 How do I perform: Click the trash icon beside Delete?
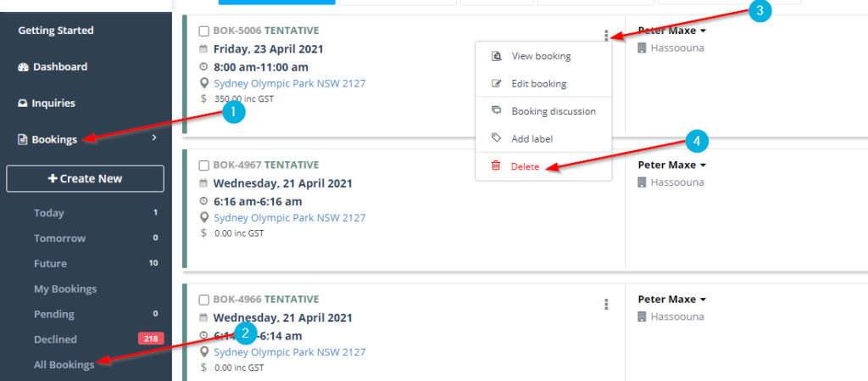[x=496, y=165]
